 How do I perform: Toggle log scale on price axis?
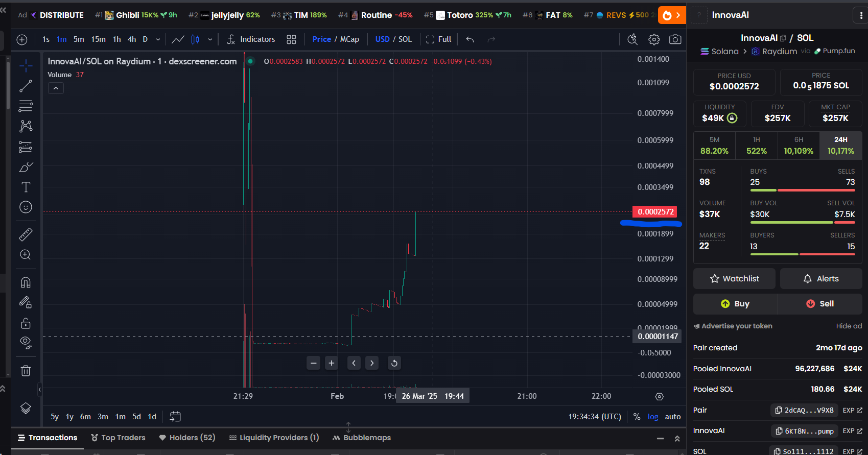click(x=653, y=417)
